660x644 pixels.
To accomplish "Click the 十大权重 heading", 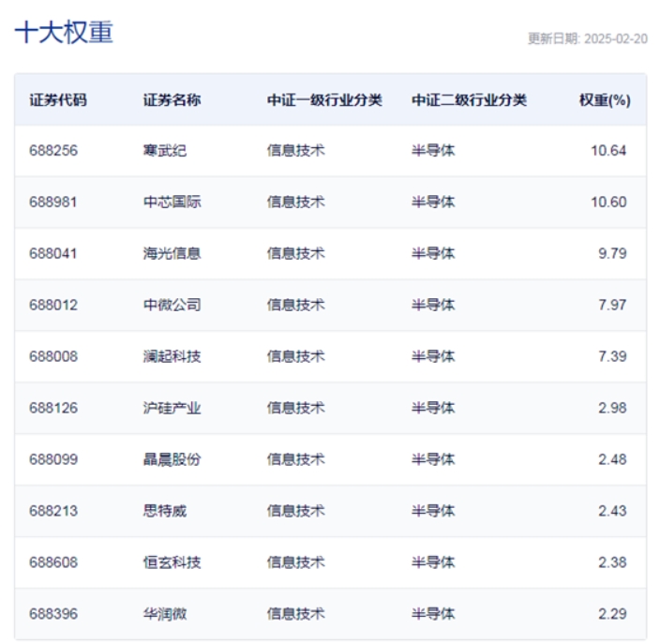I will [x=64, y=33].
